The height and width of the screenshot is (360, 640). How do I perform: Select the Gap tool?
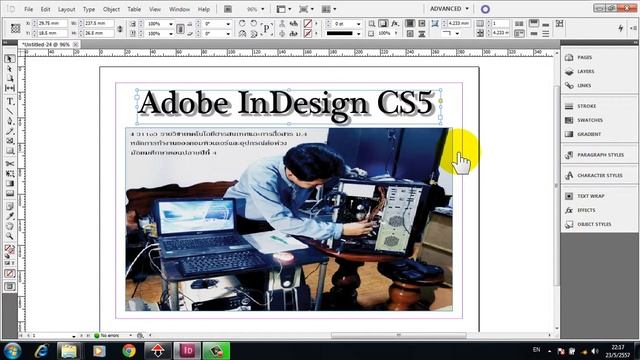tap(10, 88)
